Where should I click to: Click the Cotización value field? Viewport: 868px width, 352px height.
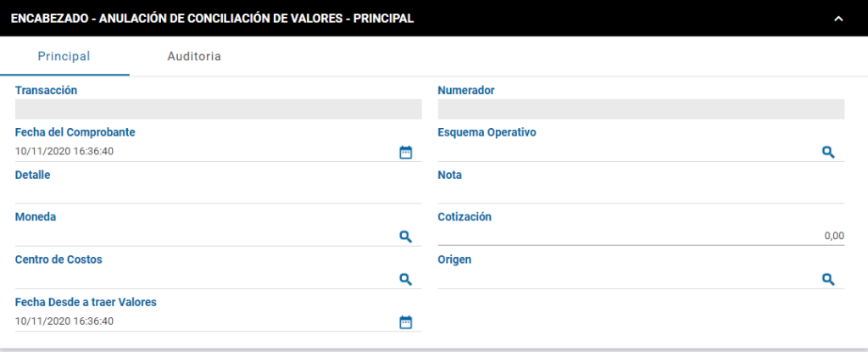641,236
